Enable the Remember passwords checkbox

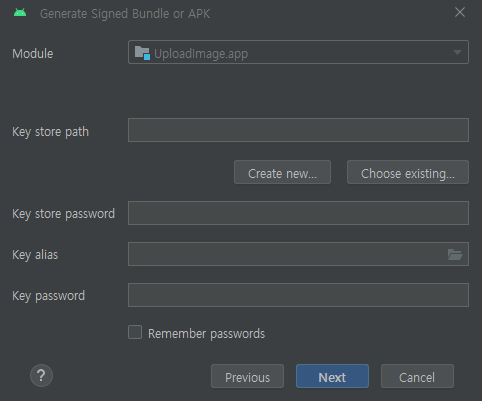[135, 332]
